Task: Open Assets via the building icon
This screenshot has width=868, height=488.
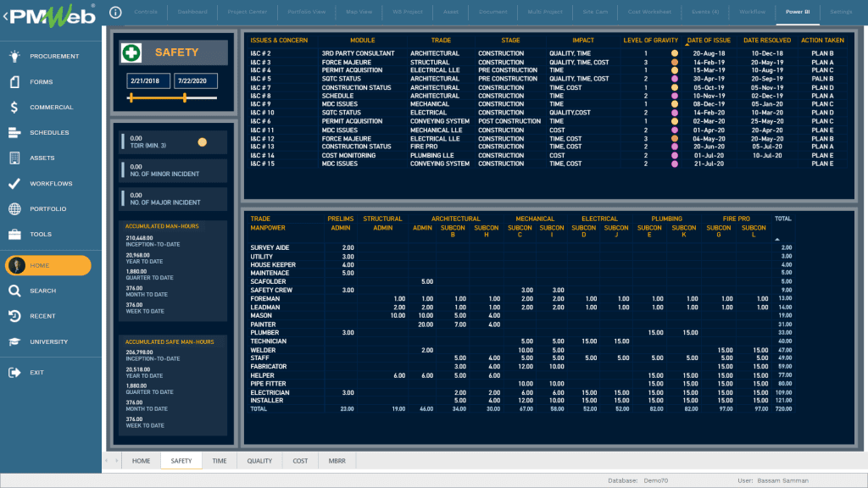Action: point(14,158)
